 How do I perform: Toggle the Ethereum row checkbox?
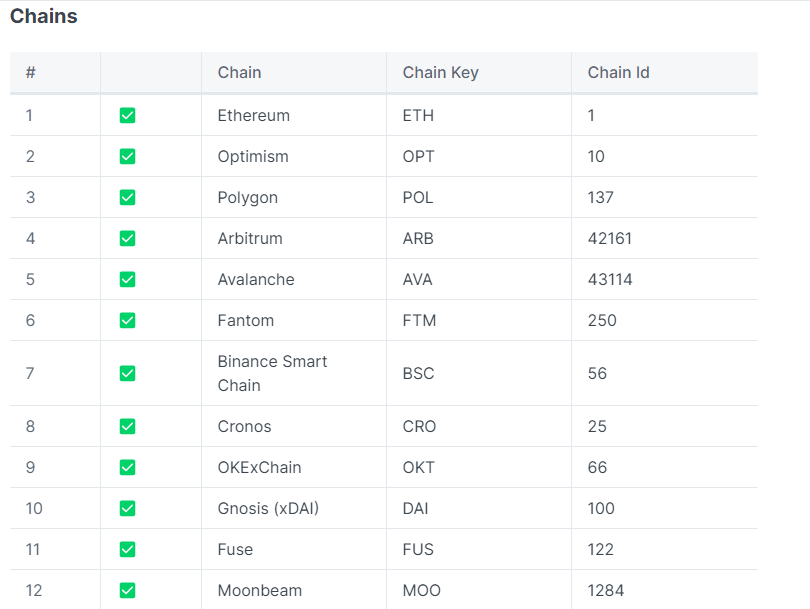[127, 116]
